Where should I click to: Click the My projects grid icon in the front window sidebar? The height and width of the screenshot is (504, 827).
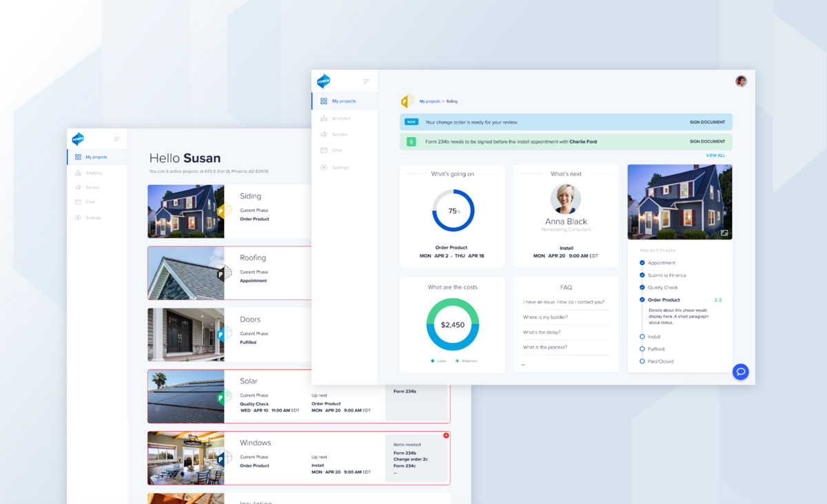pyautogui.click(x=324, y=101)
